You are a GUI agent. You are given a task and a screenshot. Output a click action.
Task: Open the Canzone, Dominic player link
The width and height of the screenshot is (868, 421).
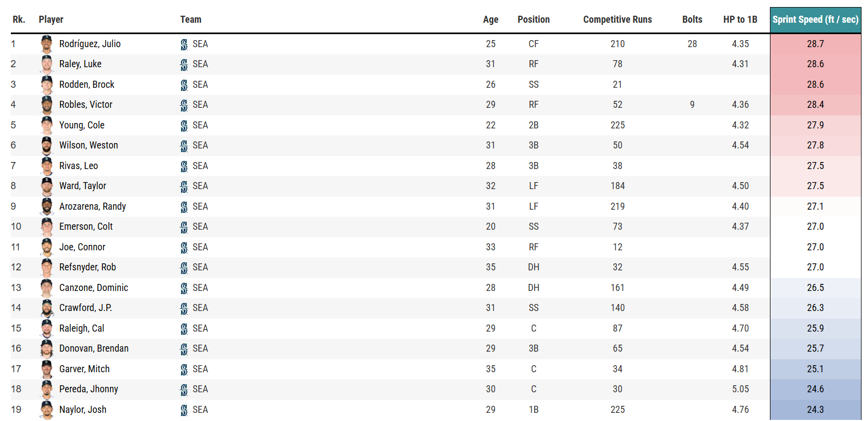pyautogui.click(x=94, y=288)
